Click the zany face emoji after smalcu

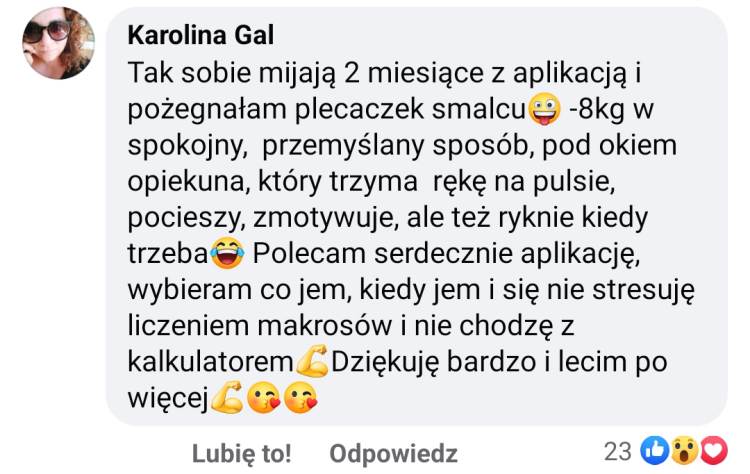544,109
